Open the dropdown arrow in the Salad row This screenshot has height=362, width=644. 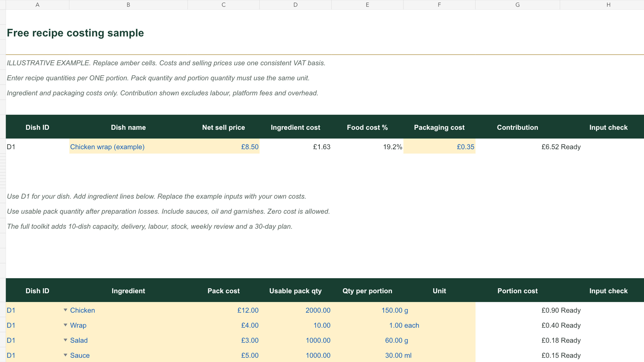click(65, 340)
